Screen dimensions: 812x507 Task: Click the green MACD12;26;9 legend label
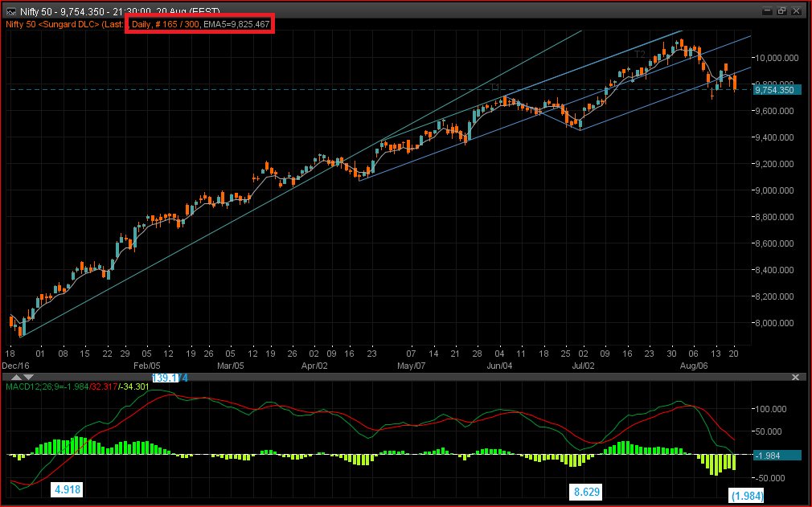[x=47, y=386]
